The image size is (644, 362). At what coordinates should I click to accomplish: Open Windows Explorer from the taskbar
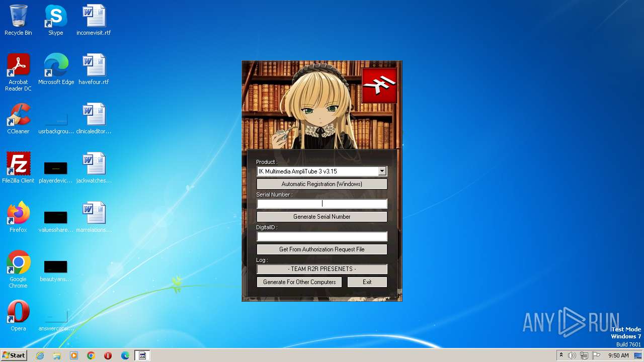tap(57, 355)
